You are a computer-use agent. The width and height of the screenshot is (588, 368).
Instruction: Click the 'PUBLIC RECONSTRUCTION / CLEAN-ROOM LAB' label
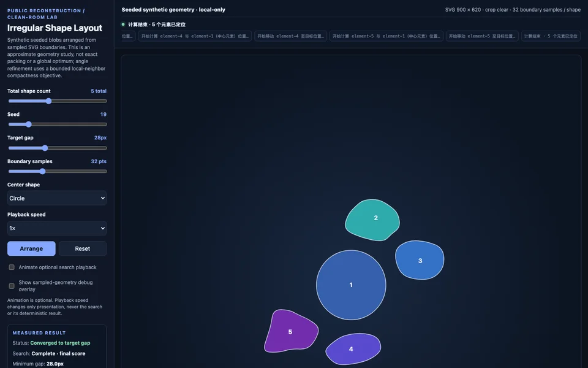point(46,14)
